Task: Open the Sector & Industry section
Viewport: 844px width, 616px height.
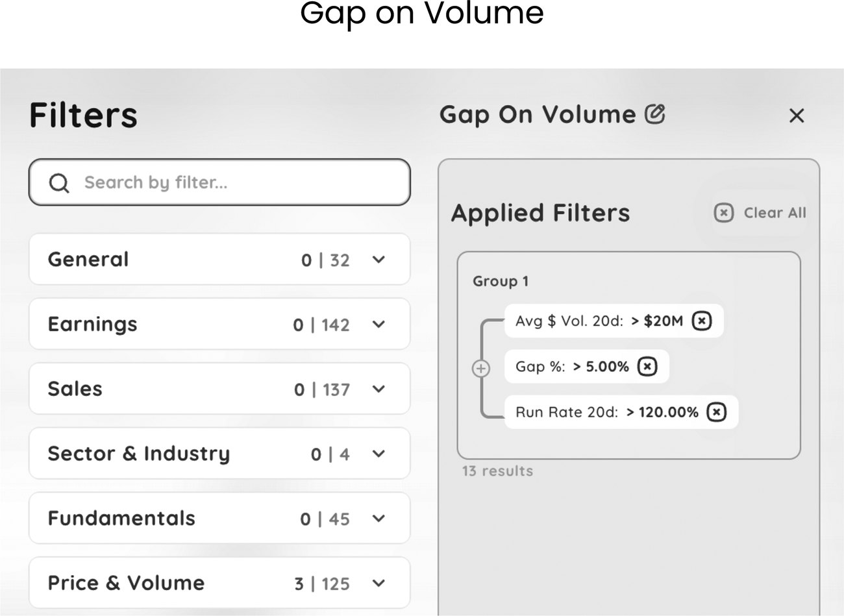Action: point(219,453)
